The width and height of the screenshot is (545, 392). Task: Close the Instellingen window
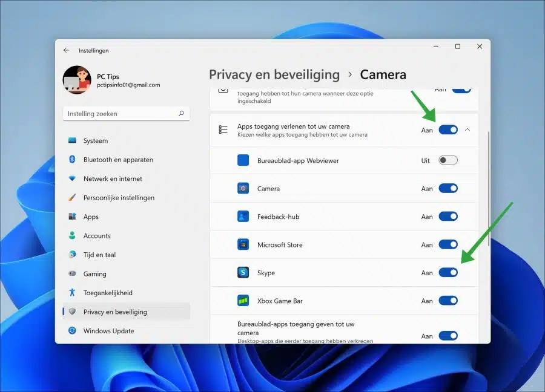pos(480,47)
